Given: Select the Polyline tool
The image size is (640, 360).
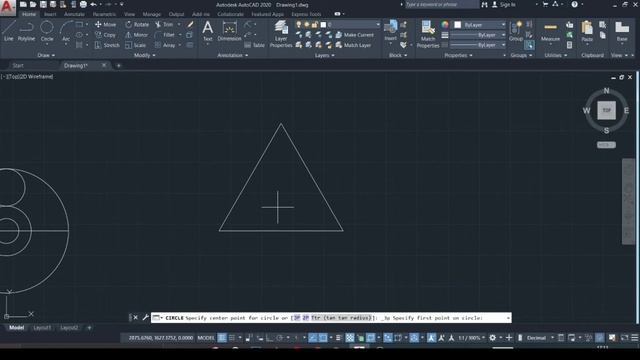Looking at the screenshot, I should pyautogui.click(x=26, y=31).
